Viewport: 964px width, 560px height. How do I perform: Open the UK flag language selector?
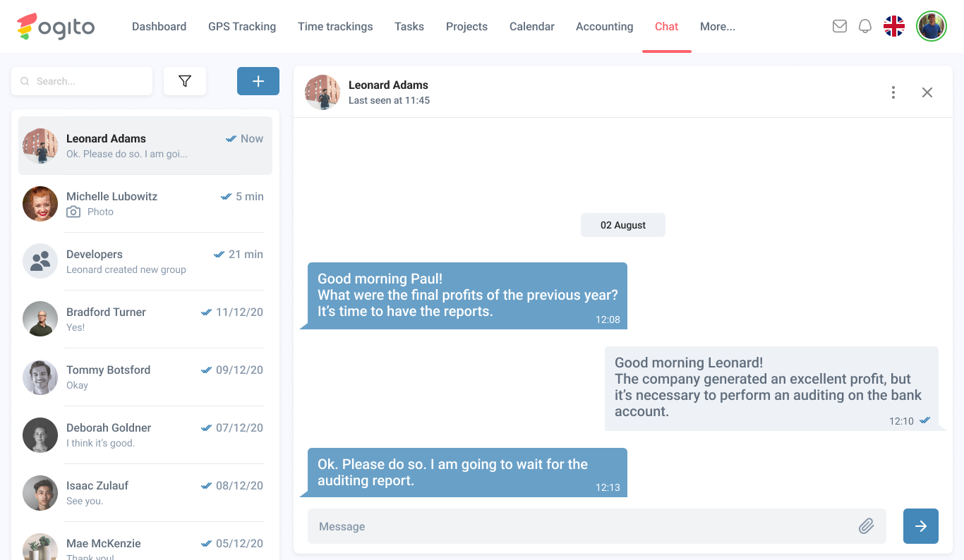pyautogui.click(x=894, y=26)
